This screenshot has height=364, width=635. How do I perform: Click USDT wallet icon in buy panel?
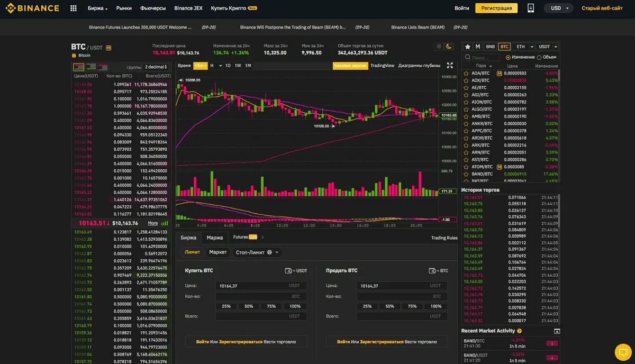pos(288,270)
